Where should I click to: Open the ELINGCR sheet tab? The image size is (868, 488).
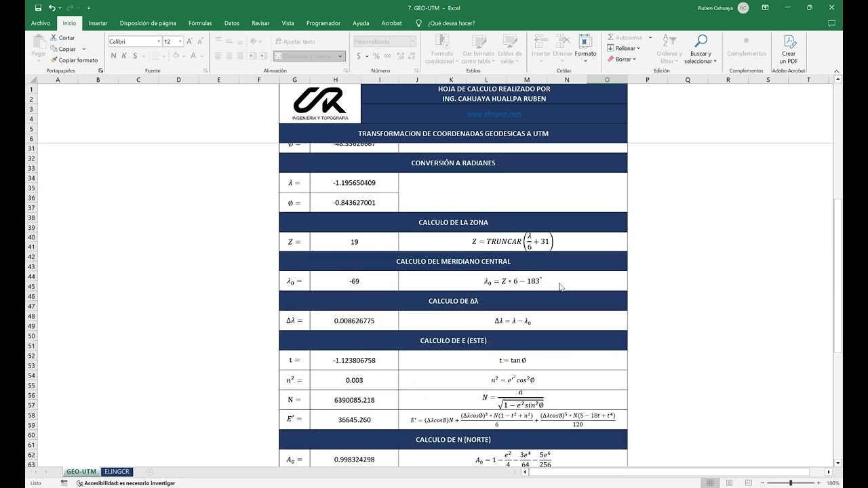[x=117, y=472]
